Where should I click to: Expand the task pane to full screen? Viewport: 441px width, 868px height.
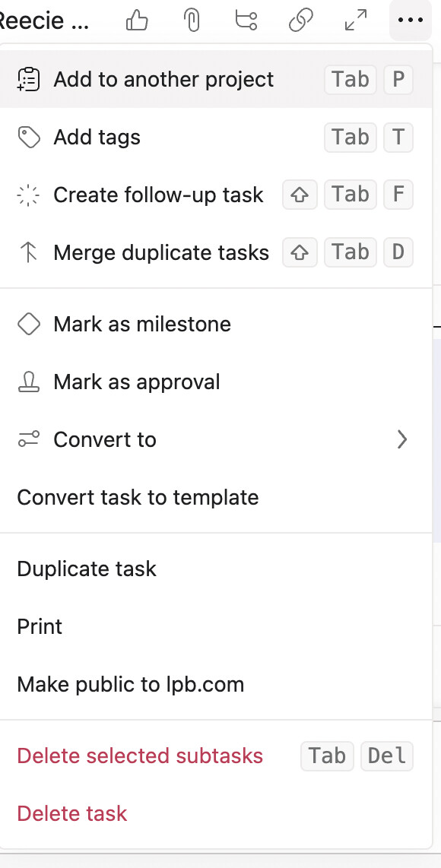tap(356, 21)
